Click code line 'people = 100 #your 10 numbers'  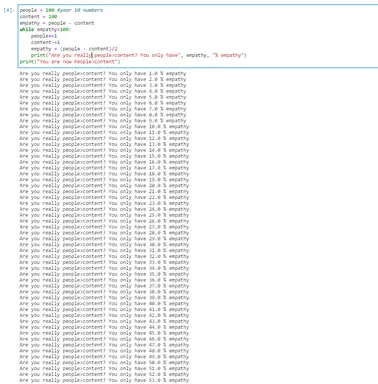tap(61, 10)
